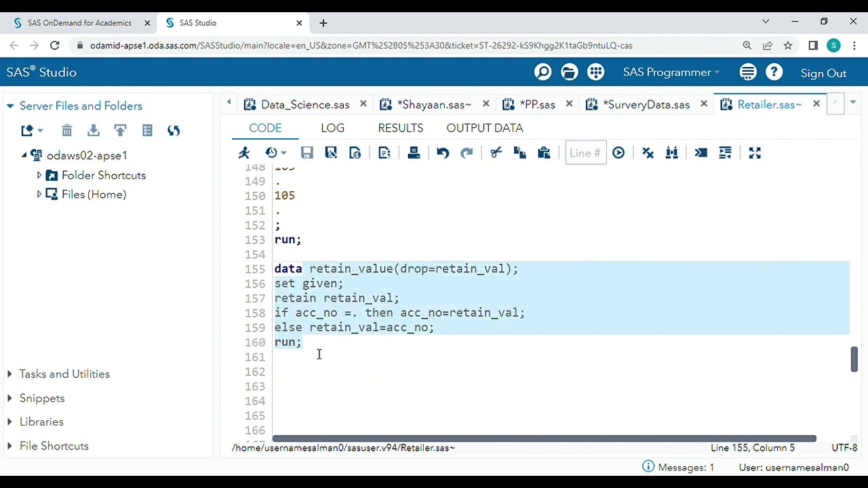Maximize the code view
Viewport: 868px width, 488px height.
(x=755, y=153)
